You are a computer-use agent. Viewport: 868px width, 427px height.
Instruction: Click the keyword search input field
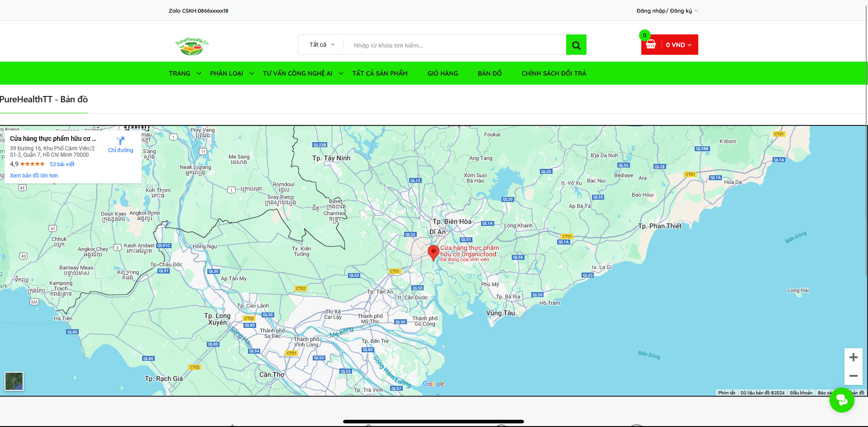click(x=455, y=45)
